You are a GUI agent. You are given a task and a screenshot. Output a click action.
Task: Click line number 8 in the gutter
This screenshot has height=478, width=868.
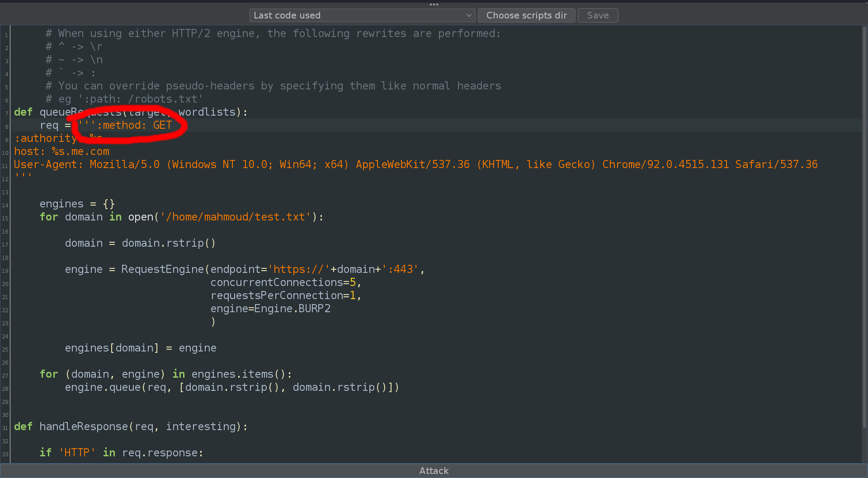point(6,127)
